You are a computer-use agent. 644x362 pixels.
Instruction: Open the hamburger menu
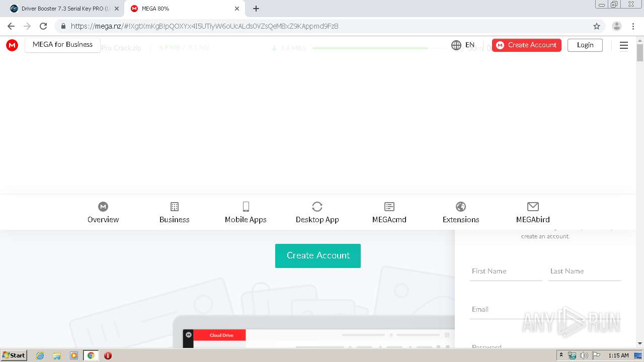[x=624, y=46]
